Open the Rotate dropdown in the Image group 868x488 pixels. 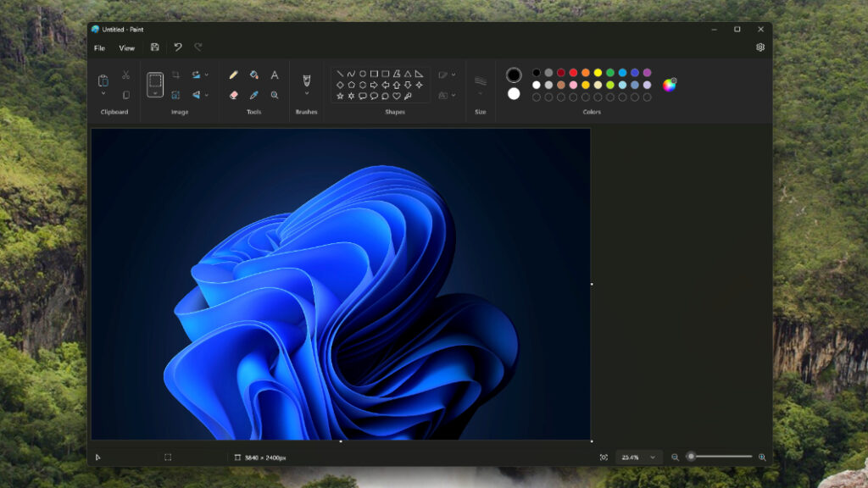point(206,75)
